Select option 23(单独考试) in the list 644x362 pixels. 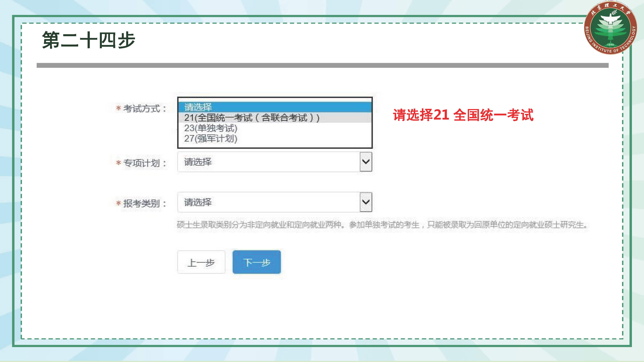(210, 128)
